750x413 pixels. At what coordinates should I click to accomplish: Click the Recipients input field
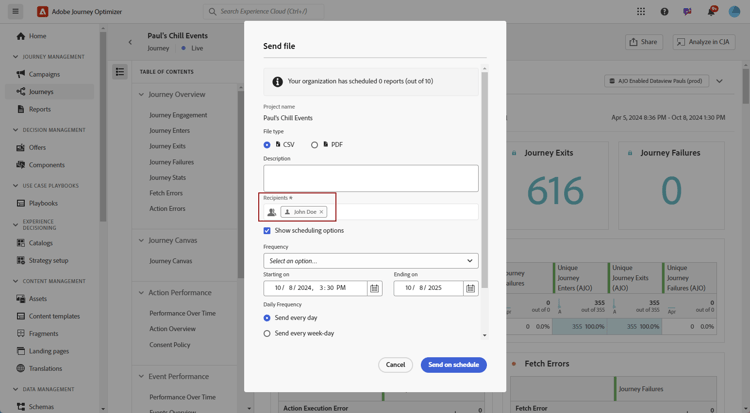click(371, 212)
